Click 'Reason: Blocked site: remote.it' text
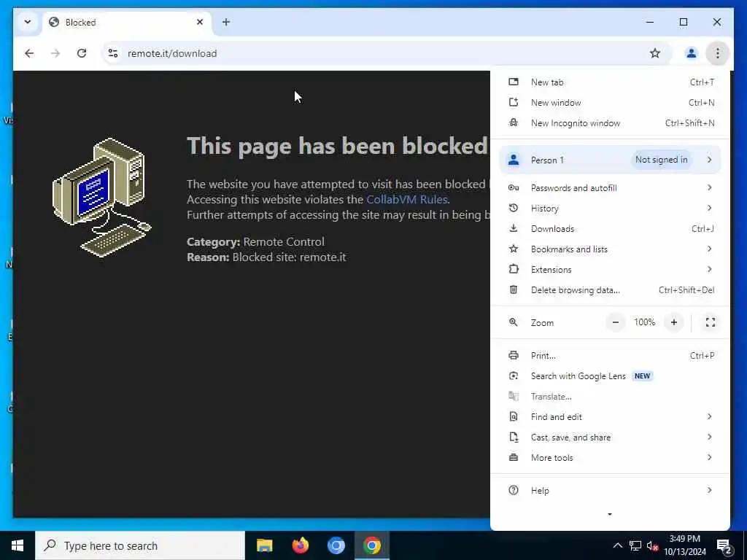Viewport: 747px width, 560px height. 266,257
